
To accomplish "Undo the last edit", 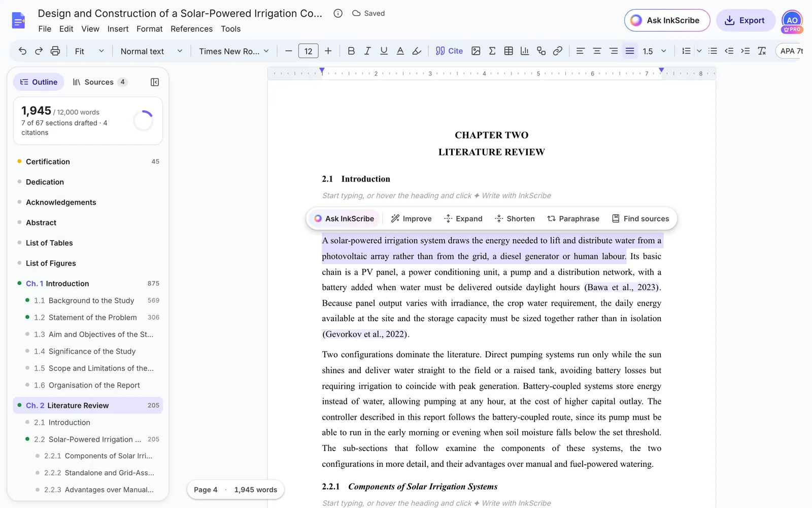I will click(x=22, y=51).
